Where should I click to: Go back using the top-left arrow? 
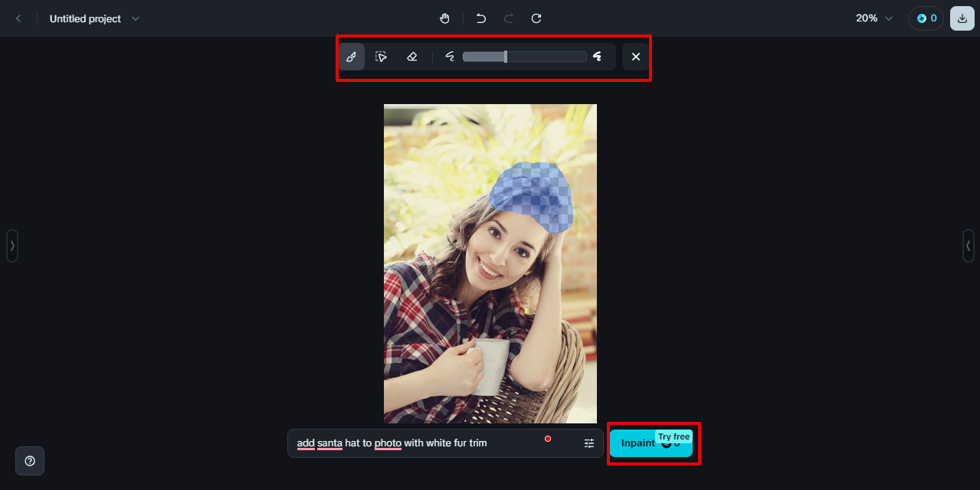(18, 18)
